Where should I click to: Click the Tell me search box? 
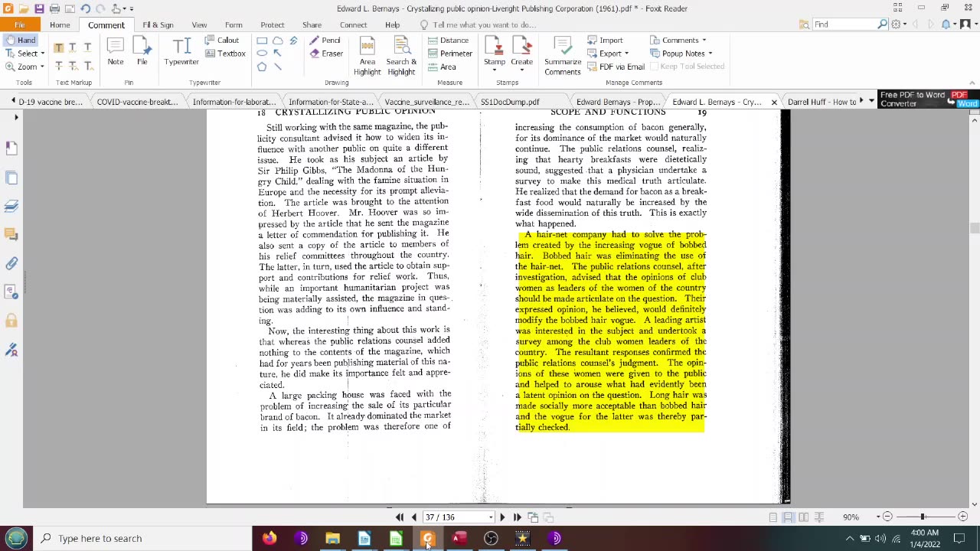coord(484,24)
